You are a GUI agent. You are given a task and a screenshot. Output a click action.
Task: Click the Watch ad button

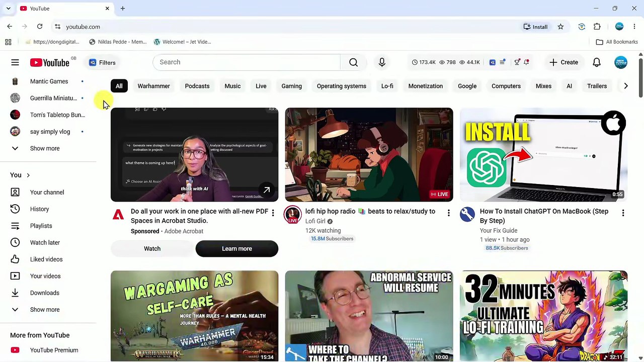(152, 249)
